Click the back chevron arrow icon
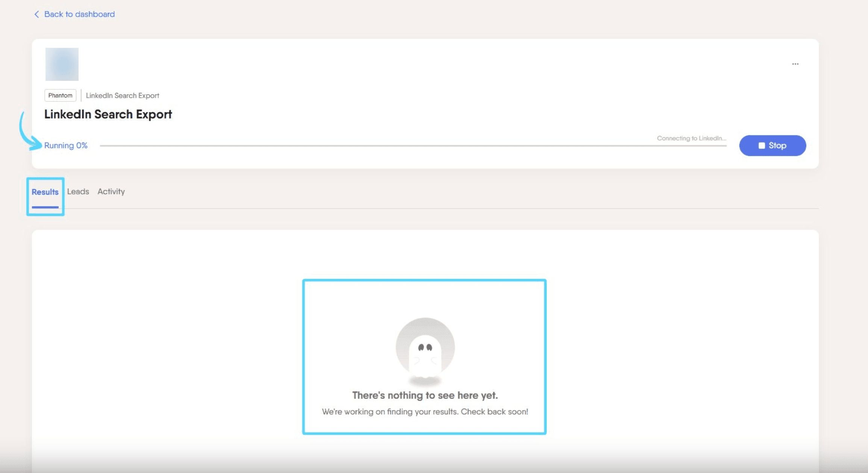The height and width of the screenshot is (473, 868). coord(36,14)
